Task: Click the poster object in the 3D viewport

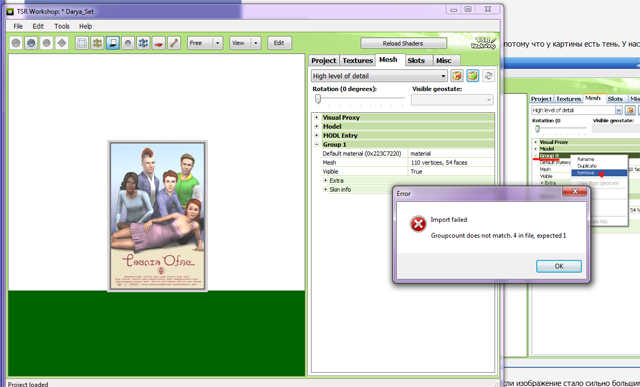Action: 158,216
